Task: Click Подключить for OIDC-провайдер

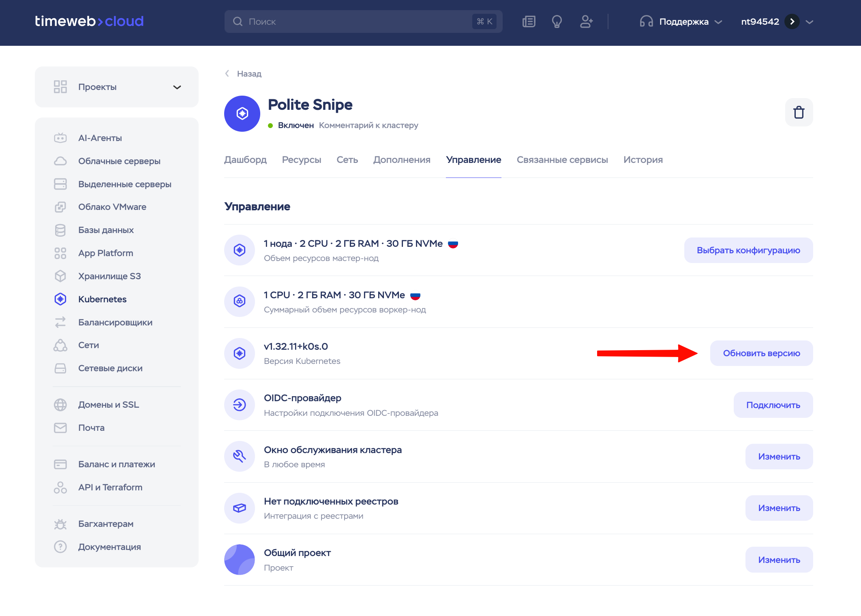Action: click(x=773, y=405)
